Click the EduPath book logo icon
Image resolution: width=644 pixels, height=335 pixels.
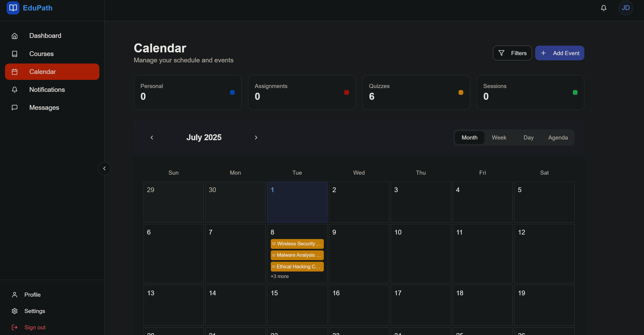13,8
